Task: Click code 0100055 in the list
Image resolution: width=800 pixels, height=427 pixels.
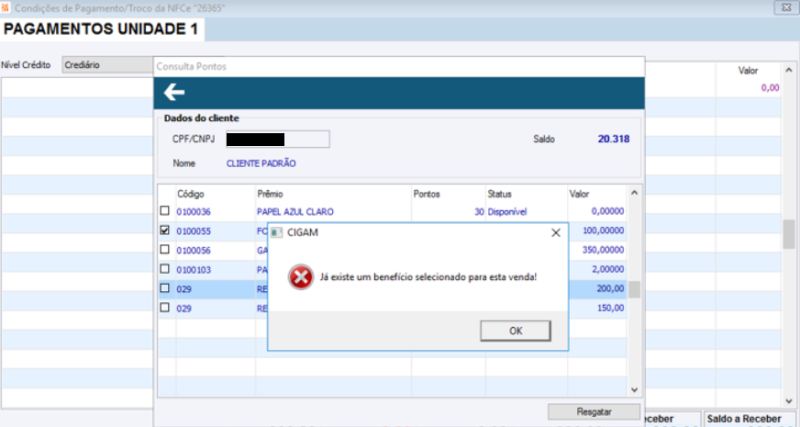Action: pyautogui.click(x=193, y=231)
